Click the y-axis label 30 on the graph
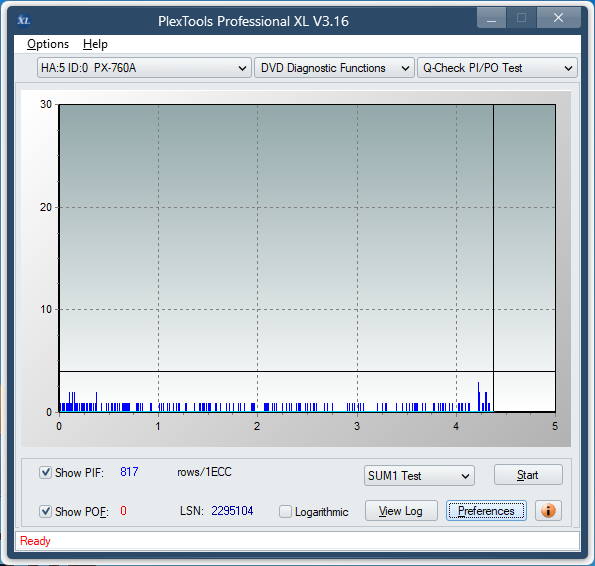 pos(46,104)
